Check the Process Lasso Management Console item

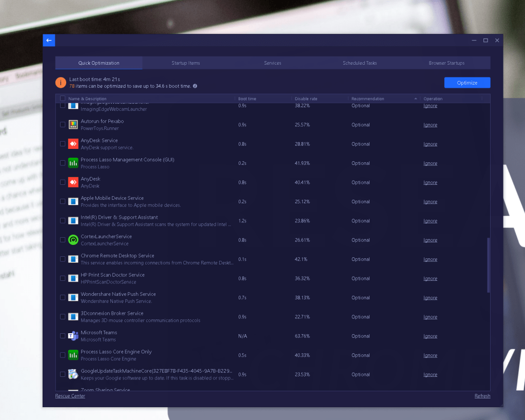(x=63, y=163)
